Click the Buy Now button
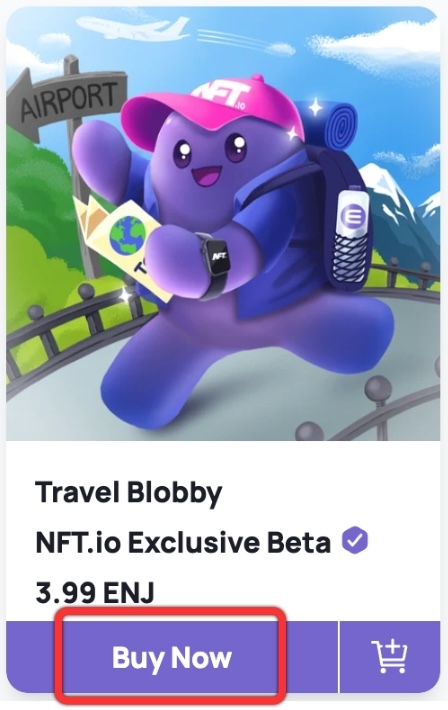Image resolution: width=448 pixels, height=710 pixels. [x=172, y=657]
